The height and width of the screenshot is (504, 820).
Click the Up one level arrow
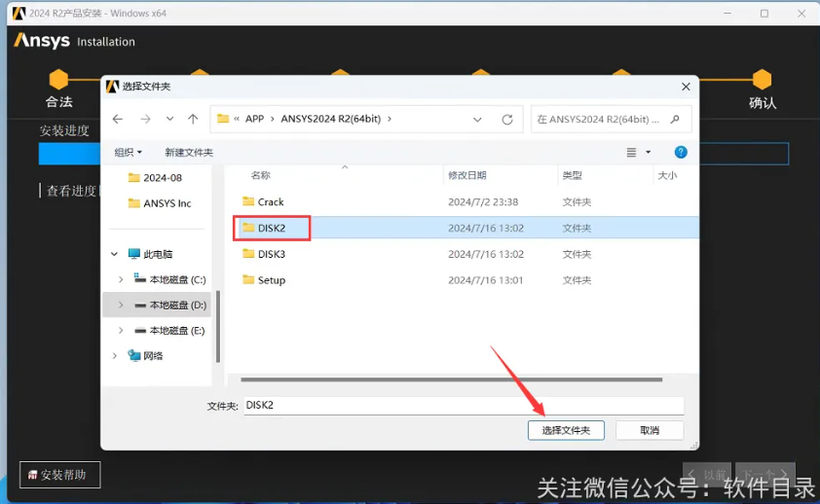point(193,119)
